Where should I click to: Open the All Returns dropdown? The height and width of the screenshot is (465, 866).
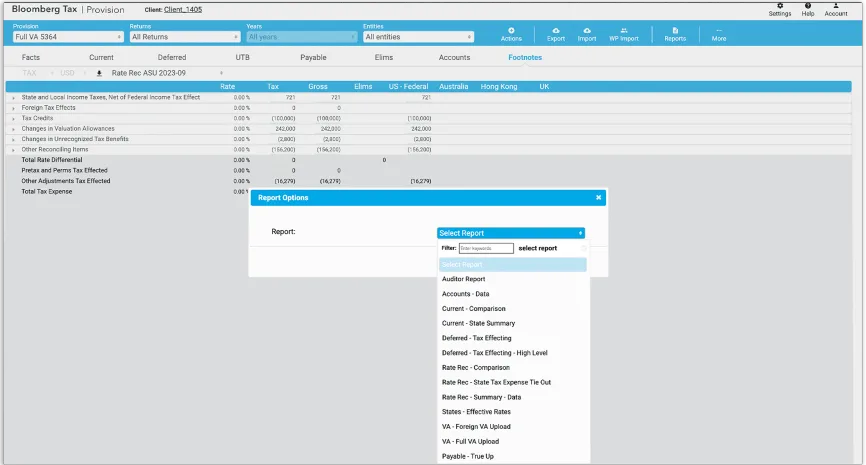point(185,37)
